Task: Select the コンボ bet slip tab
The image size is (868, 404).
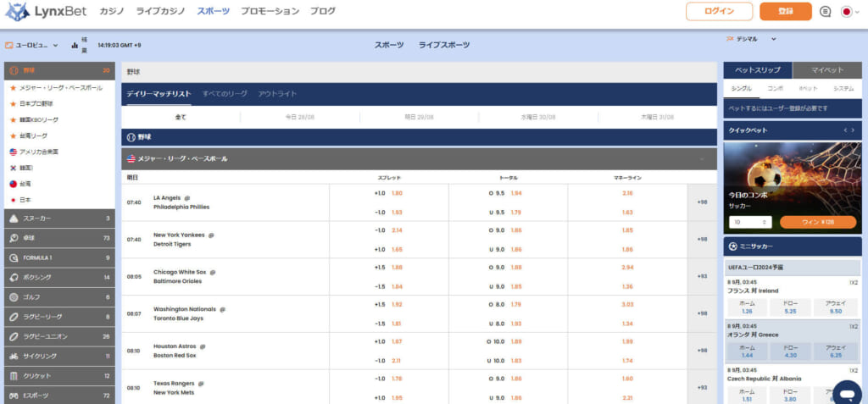Action: click(775, 89)
